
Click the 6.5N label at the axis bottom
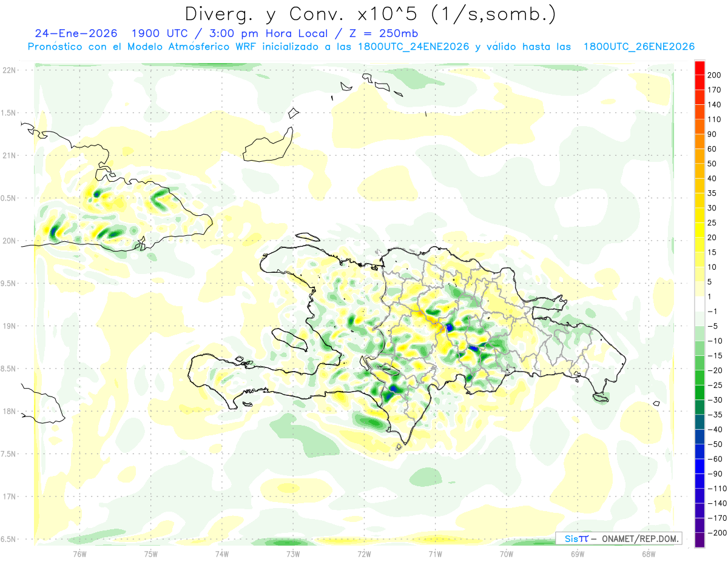tap(9, 539)
